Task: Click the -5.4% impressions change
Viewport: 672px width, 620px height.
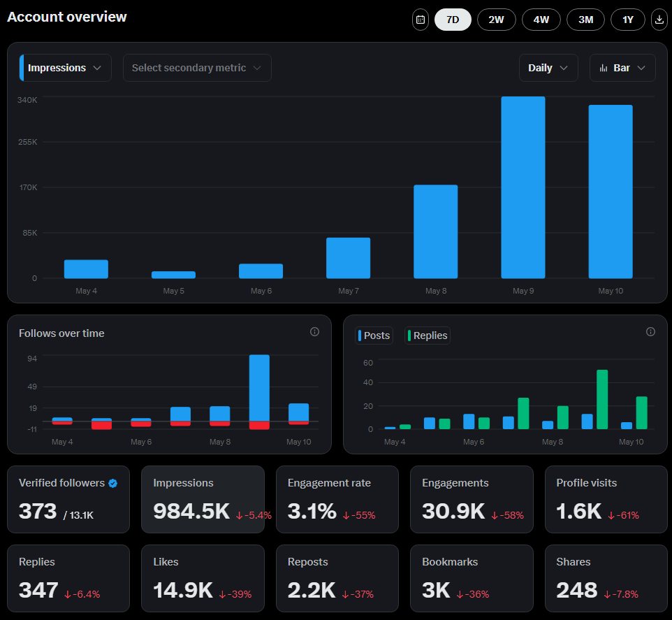Action: tap(254, 515)
